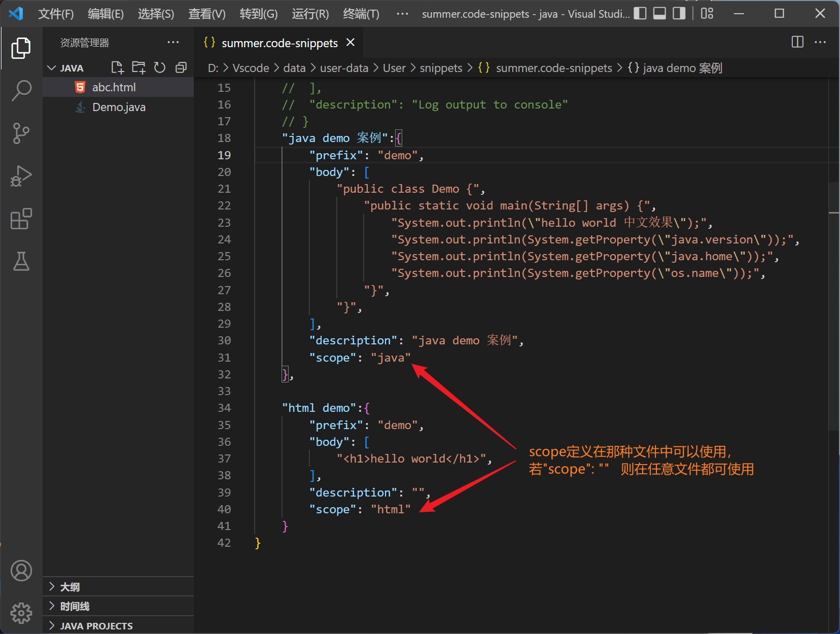Select the summer.code-snippets editor tab
Screen dimensions: 840x634
(x=278, y=43)
